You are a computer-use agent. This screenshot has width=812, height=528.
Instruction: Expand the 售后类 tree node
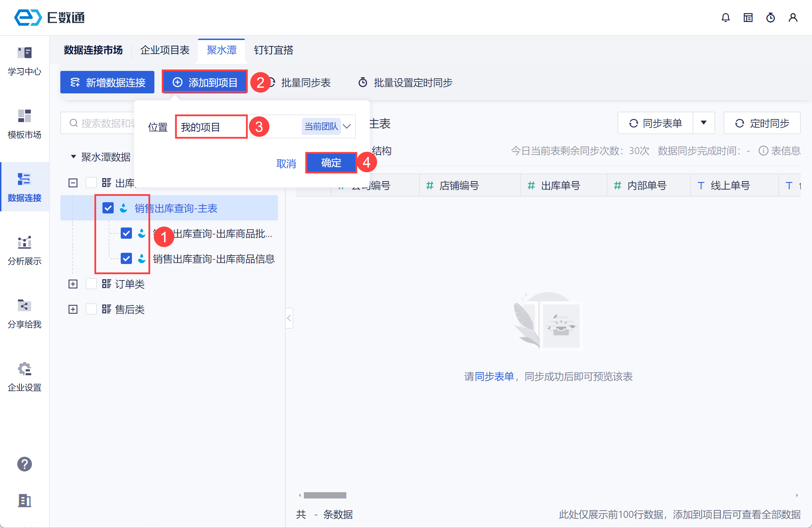[73, 309]
